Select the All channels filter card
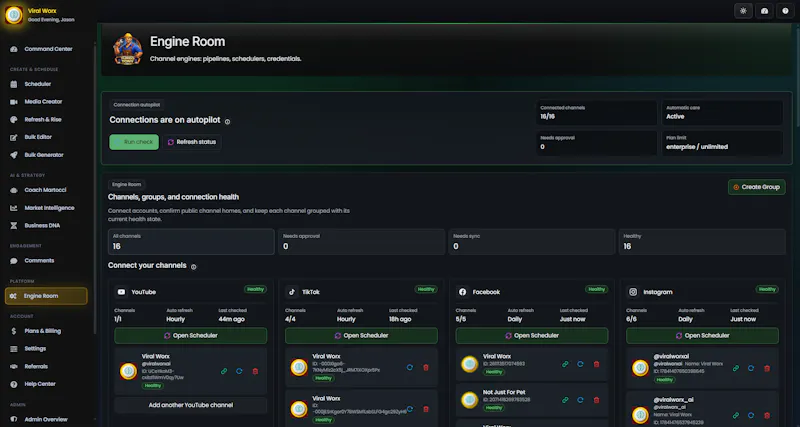Screen dimensions: 800x427 point(191,242)
